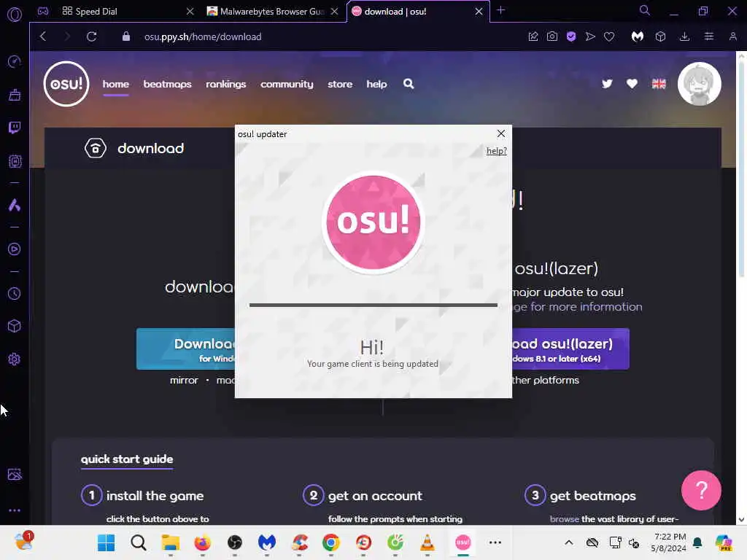Open Malwarebytes extension icon in toolbar
The image size is (747, 560).
[638, 36]
